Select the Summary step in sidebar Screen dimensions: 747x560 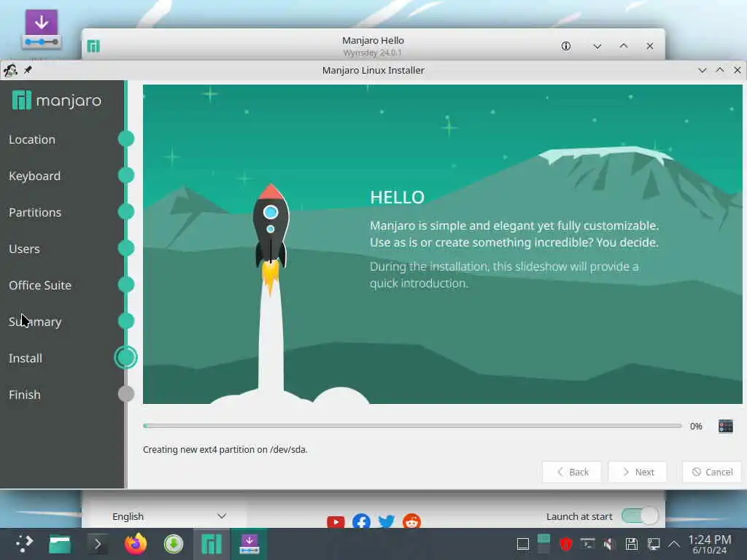tap(35, 322)
